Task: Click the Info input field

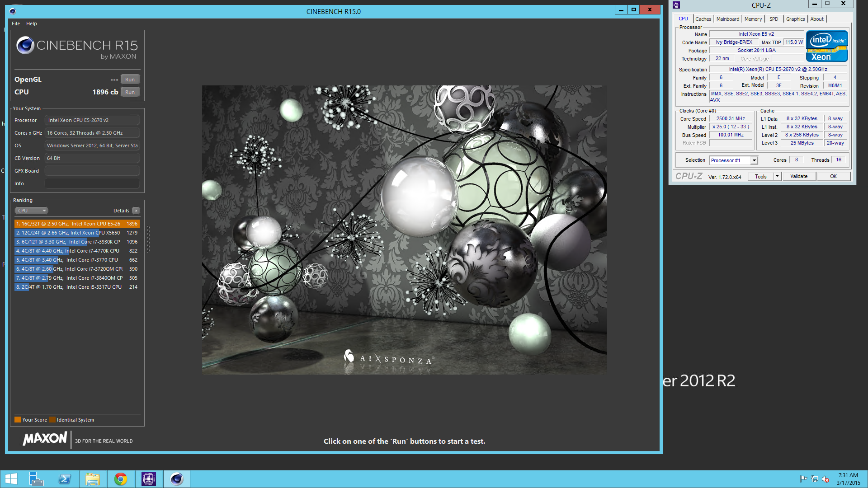Action: [x=92, y=183]
